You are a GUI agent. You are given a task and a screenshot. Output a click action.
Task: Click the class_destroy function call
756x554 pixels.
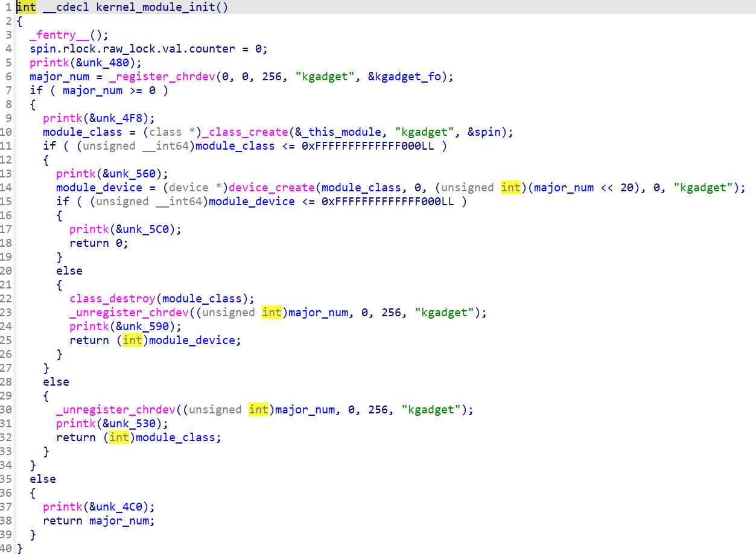point(113,299)
